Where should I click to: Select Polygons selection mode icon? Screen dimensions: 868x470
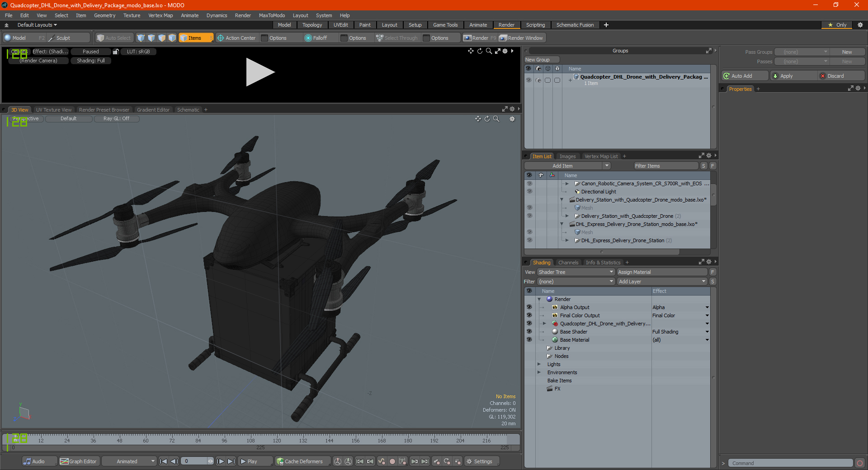pos(162,38)
